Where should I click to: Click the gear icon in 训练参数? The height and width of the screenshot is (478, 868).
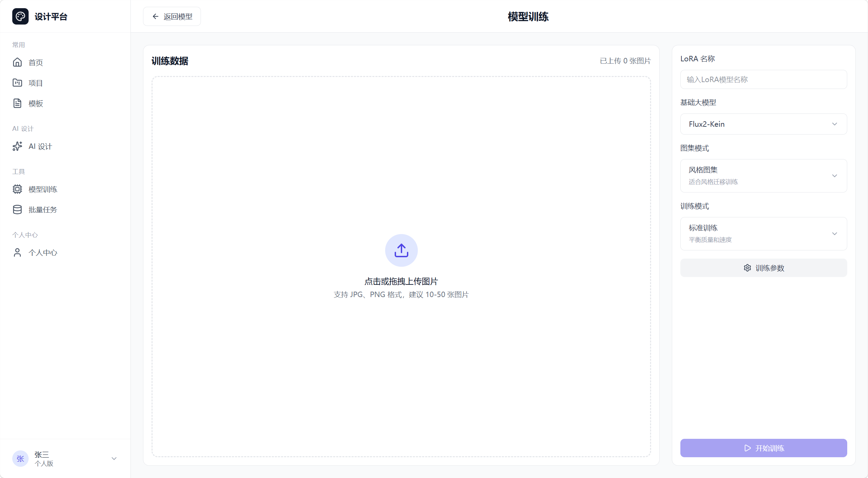(747, 268)
